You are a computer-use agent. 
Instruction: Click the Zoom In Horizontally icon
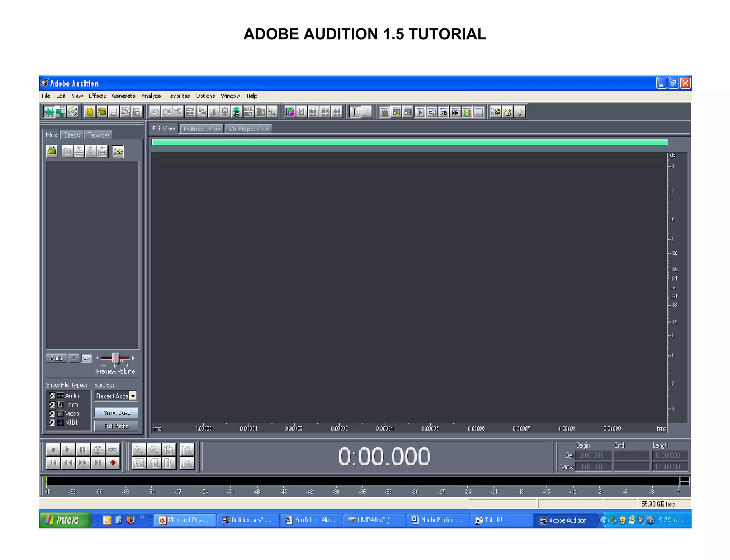tap(139, 449)
